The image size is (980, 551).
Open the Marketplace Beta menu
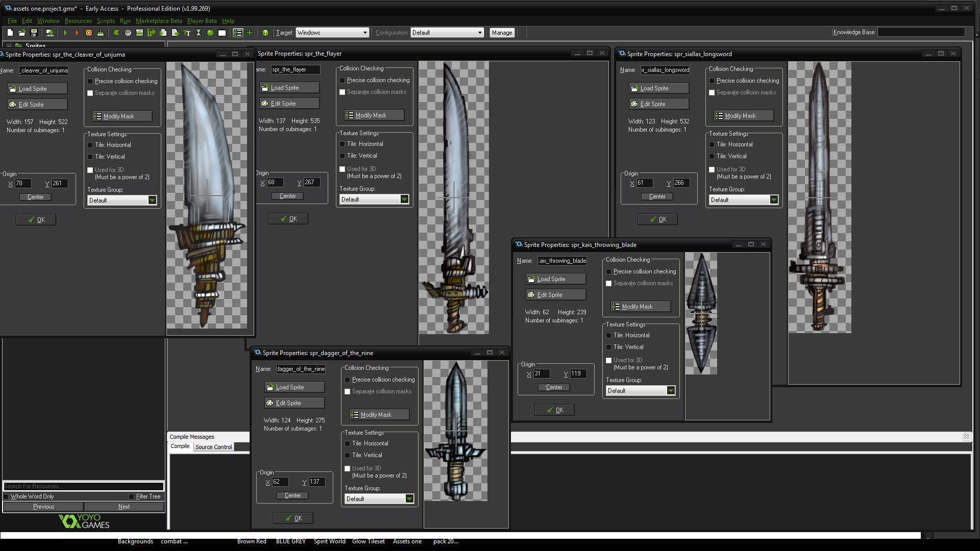coord(159,21)
